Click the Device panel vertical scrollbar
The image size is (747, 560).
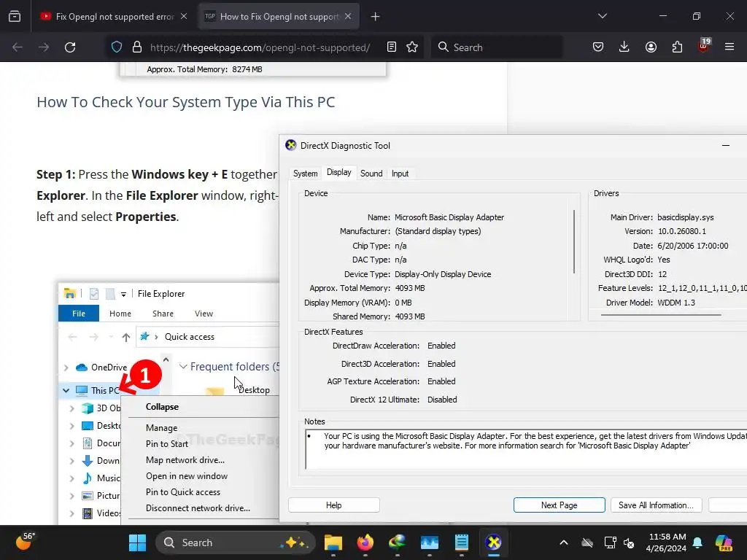[574, 242]
